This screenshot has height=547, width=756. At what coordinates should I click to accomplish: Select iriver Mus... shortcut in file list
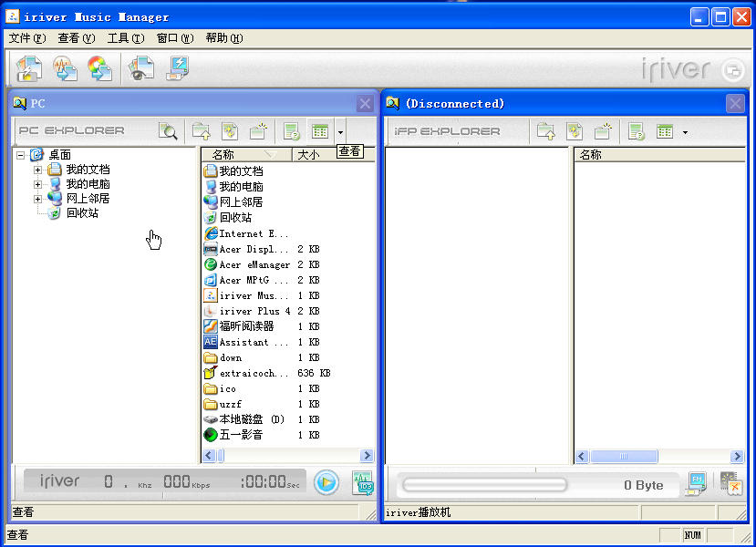click(246, 295)
